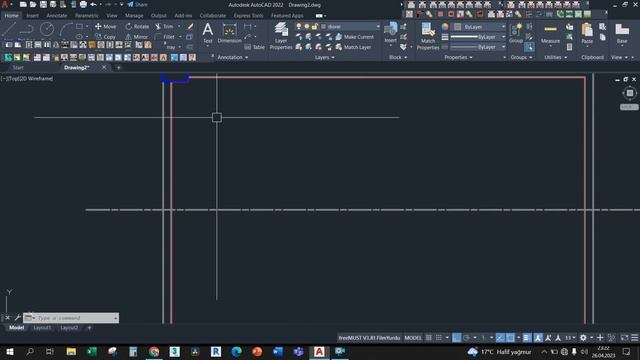Expand the Utilities panel
This screenshot has height=360, width=640.
tap(556, 58)
